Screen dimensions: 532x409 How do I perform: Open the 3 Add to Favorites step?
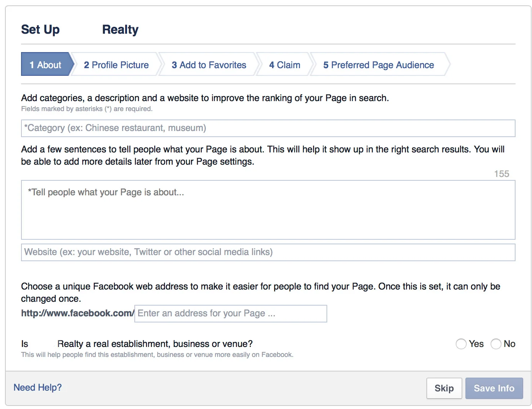point(209,65)
